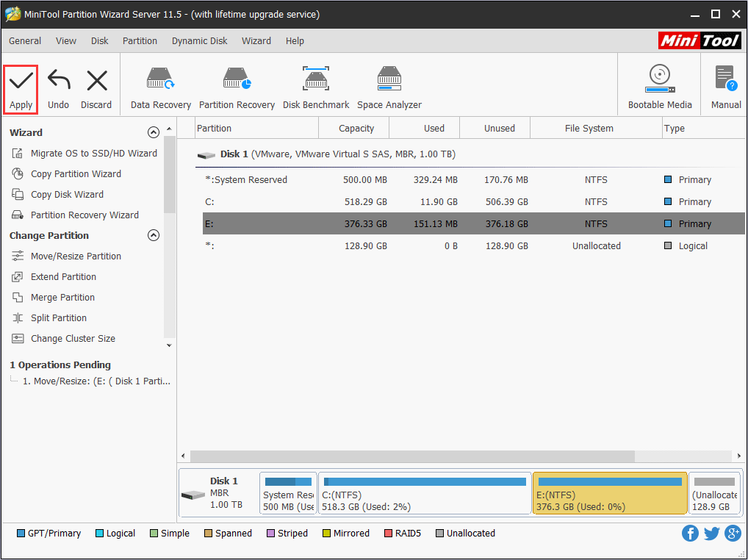Select the System Reserved partition row
Image resolution: width=748 pixels, height=560 pixels.
(474, 180)
